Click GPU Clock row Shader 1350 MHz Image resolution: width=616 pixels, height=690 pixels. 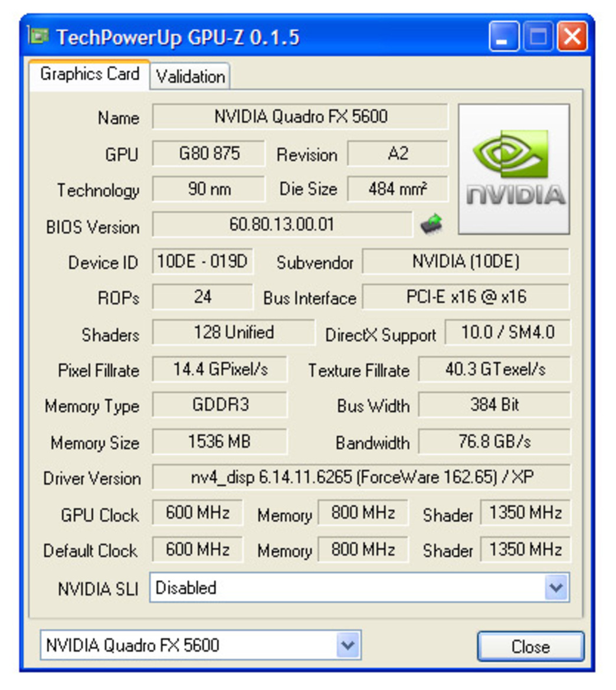click(525, 513)
